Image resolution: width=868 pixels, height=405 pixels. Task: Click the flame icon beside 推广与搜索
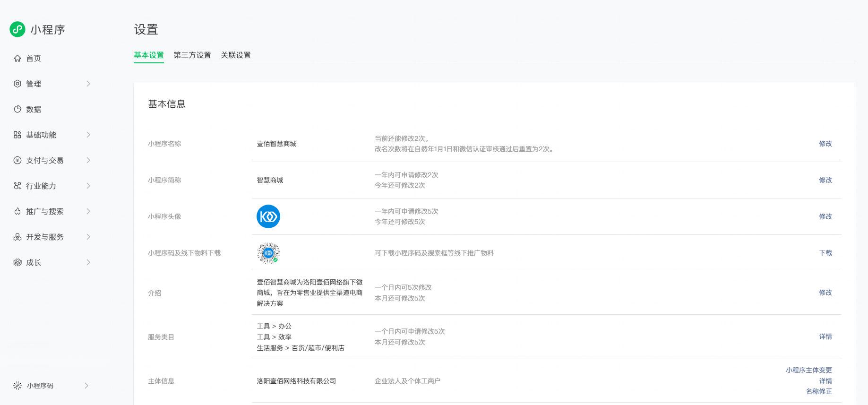tap(17, 211)
